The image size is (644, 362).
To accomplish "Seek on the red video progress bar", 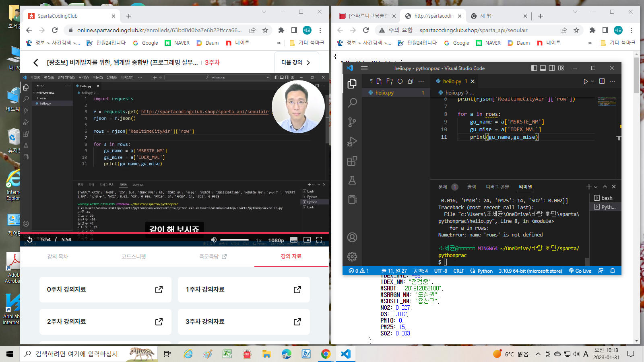I will [174, 232].
